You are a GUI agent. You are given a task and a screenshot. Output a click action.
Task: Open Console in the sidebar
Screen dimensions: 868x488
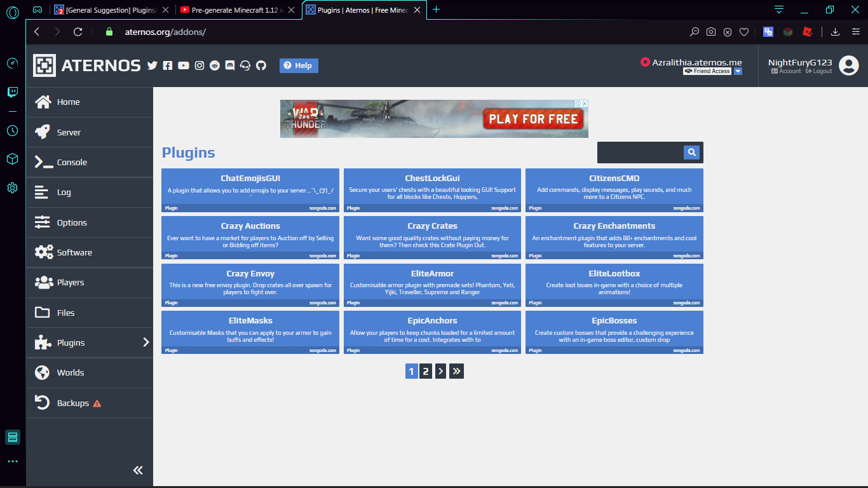(90, 162)
